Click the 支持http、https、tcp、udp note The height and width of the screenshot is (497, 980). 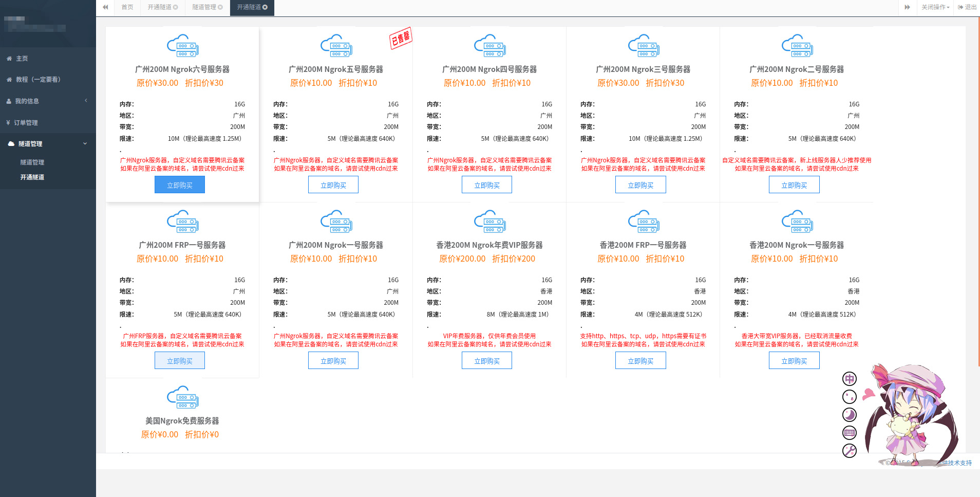[x=643, y=336]
